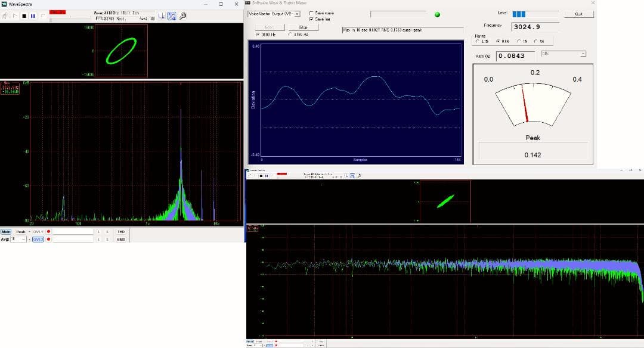
Task: Click the Frequency readout 3024.9
Action: (x=535, y=27)
